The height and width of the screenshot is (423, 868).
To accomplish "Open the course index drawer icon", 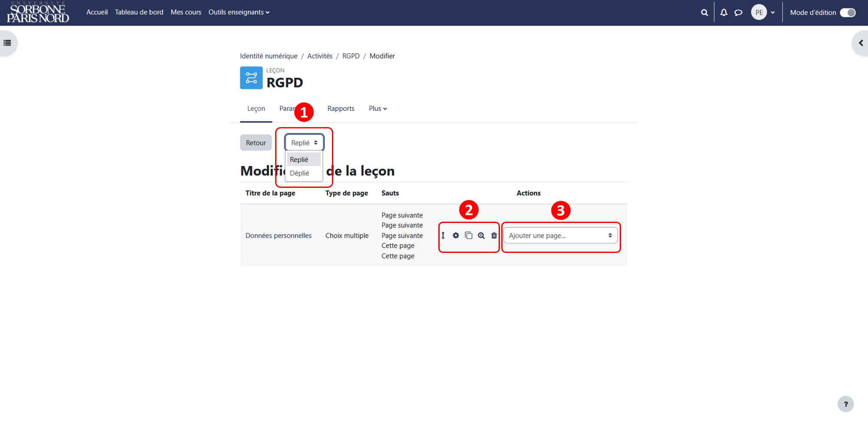I will (7, 43).
